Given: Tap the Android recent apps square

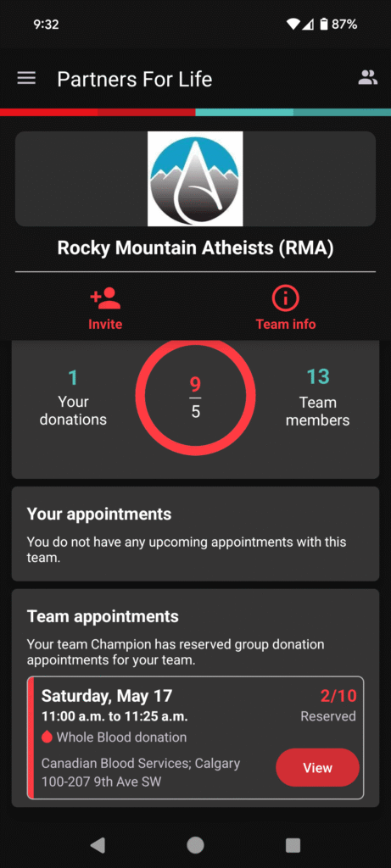Looking at the screenshot, I should point(293,845).
